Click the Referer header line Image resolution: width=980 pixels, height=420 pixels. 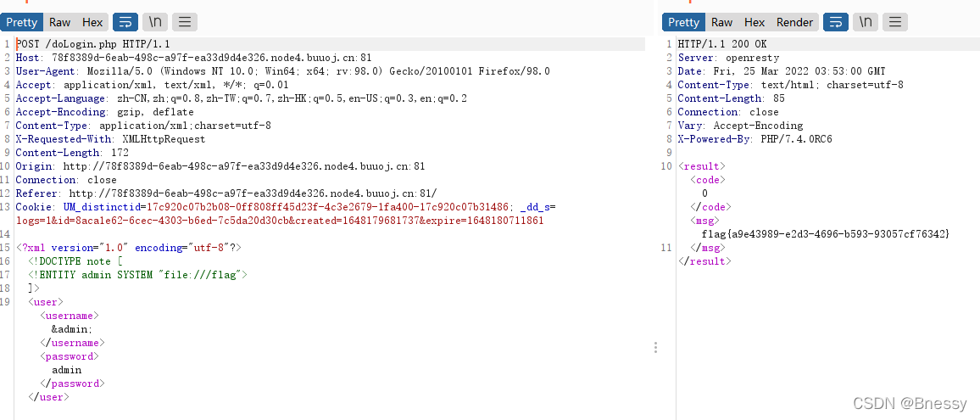click(226, 193)
